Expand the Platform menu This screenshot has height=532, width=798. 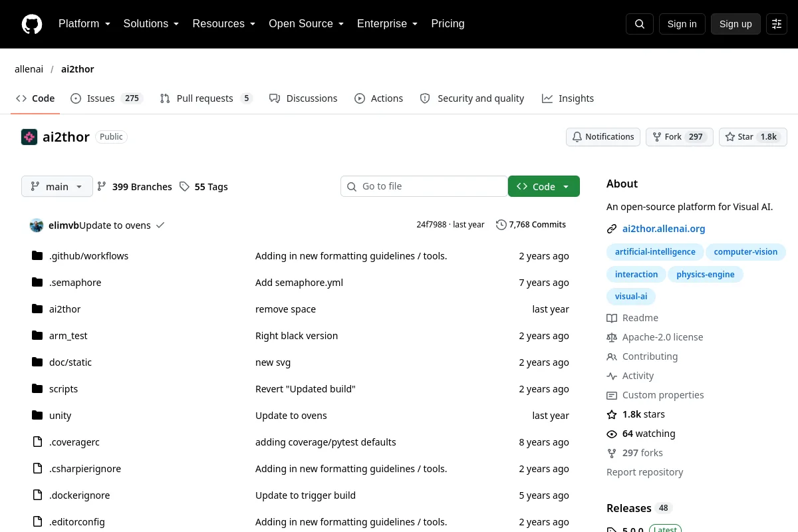(x=84, y=24)
